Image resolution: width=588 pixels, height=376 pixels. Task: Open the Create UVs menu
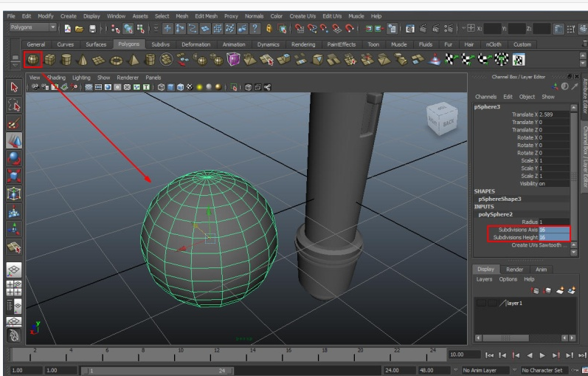pyautogui.click(x=302, y=16)
